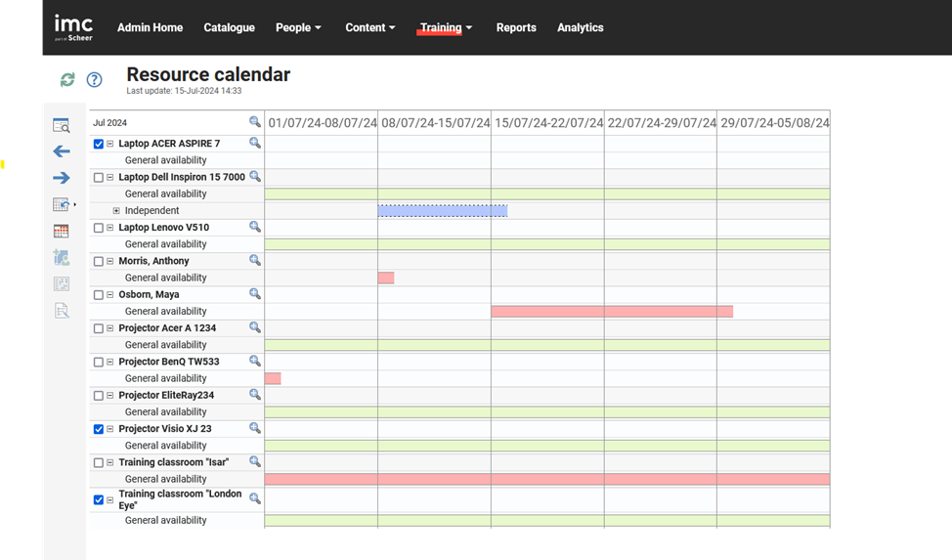Screen dimensions: 952x560
Task: Open the Training menu
Action: (x=446, y=27)
